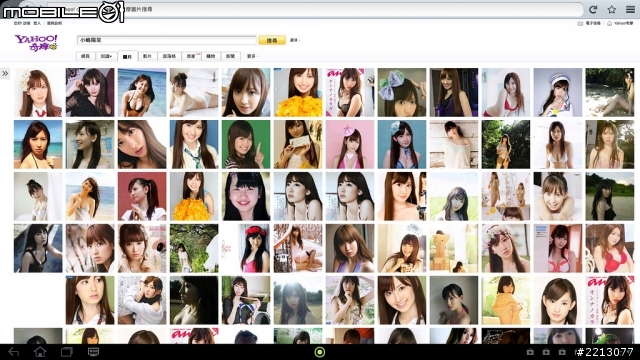
Task: Click the 電子信箱 mail link
Action: click(593, 23)
